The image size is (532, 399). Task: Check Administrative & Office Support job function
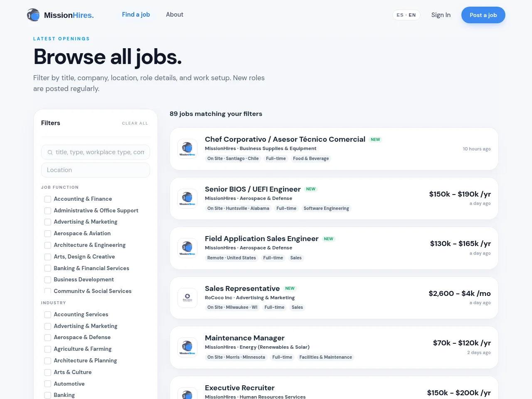click(48, 211)
